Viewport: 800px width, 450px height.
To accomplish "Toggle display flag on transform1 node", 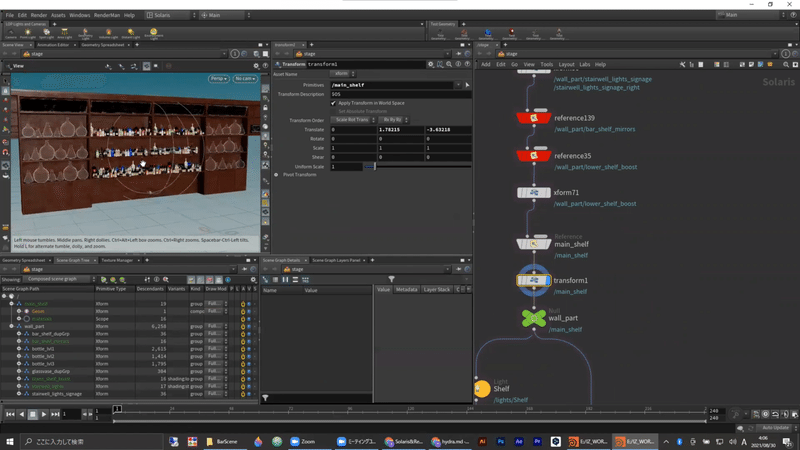I will click(548, 281).
